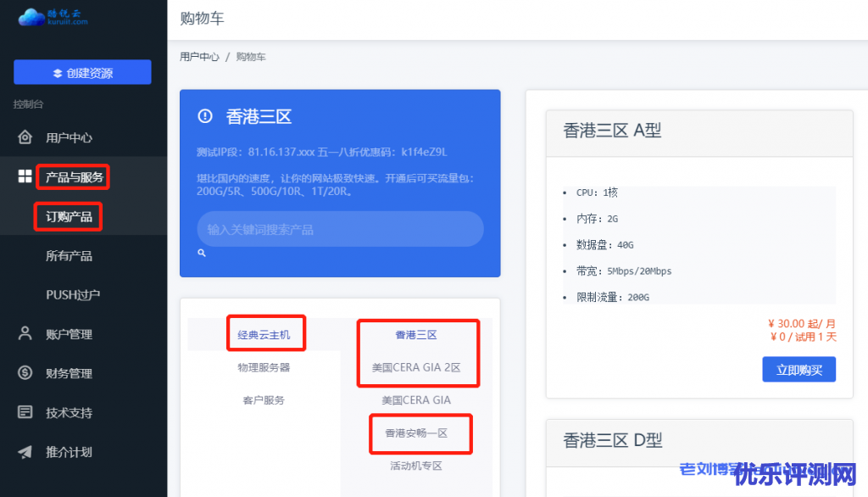The height and width of the screenshot is (497, 868).
Task: Click the person icon beside 账户管理
Action: point(25,333)
